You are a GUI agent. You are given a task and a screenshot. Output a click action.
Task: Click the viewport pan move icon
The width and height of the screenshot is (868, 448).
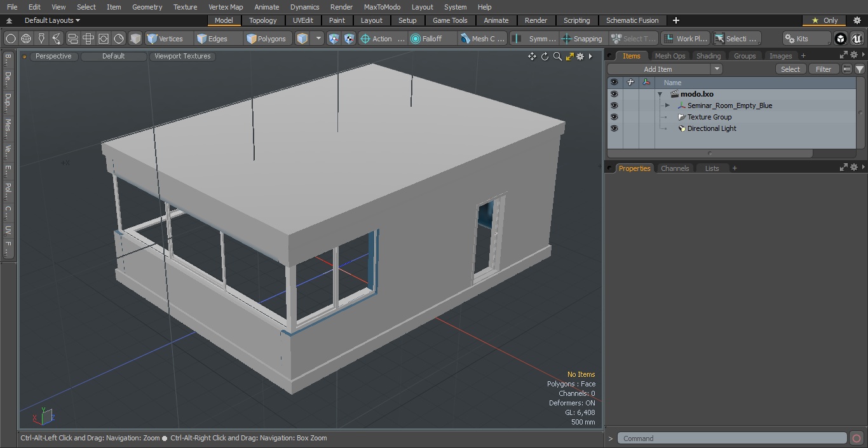tap(532, 57)
